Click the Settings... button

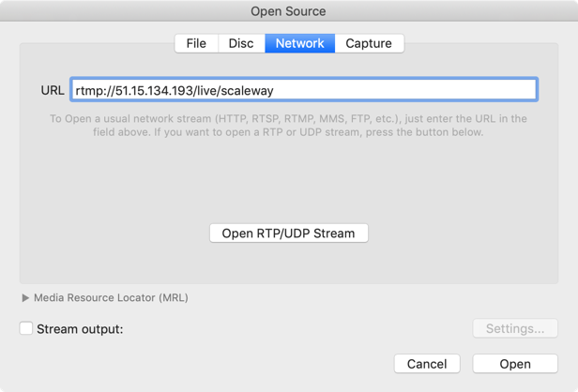[514, 329]
